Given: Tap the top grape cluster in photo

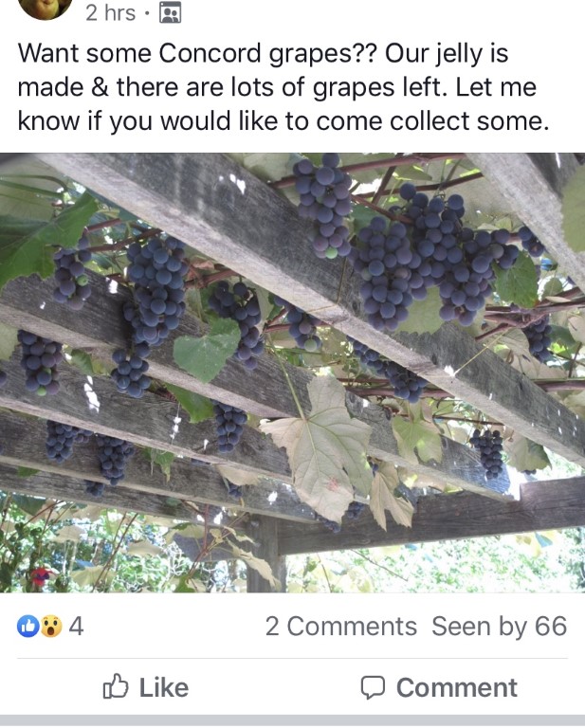Looking at the screenshot, I should pyautogui.click(x=324, y=203).
